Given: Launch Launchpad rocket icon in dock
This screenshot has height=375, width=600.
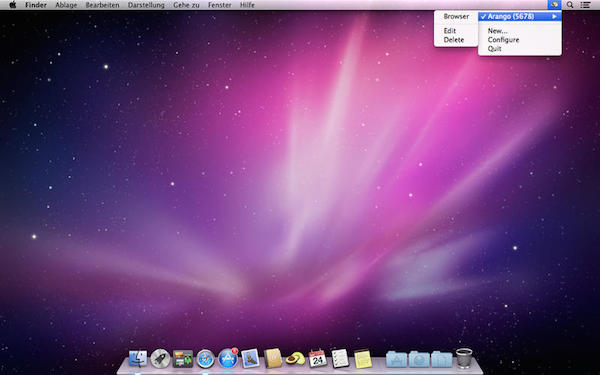Looking at the screenshot, I should click(160, 359).
